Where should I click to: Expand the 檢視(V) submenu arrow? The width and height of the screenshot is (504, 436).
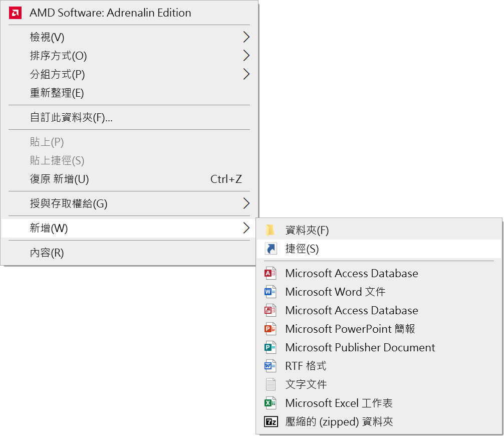pyautogui.click(x=246, y=37)
